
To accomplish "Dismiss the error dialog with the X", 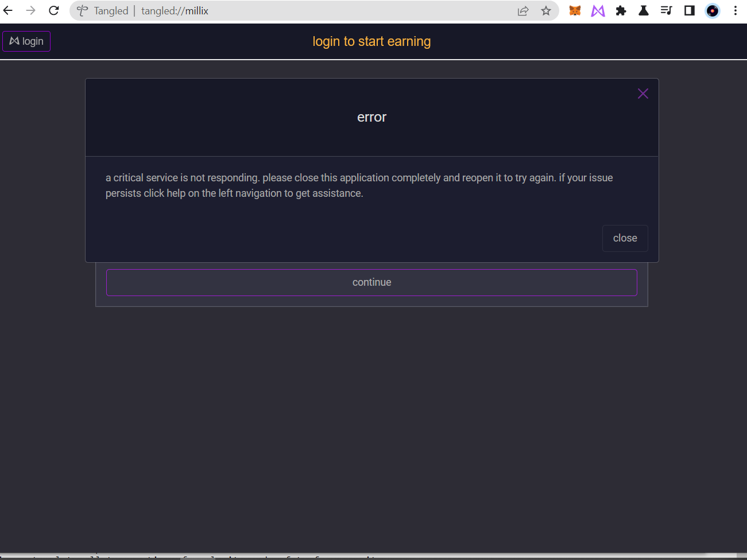I will [x=643, y=94].
